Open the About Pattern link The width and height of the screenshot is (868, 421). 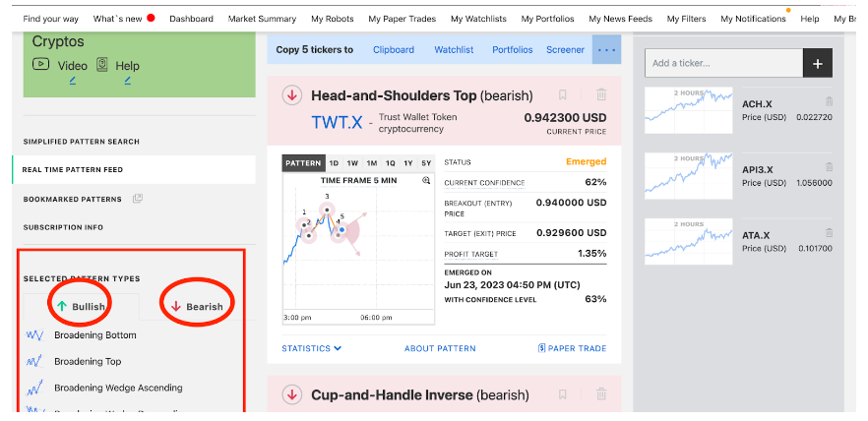(x=440, y=348)
